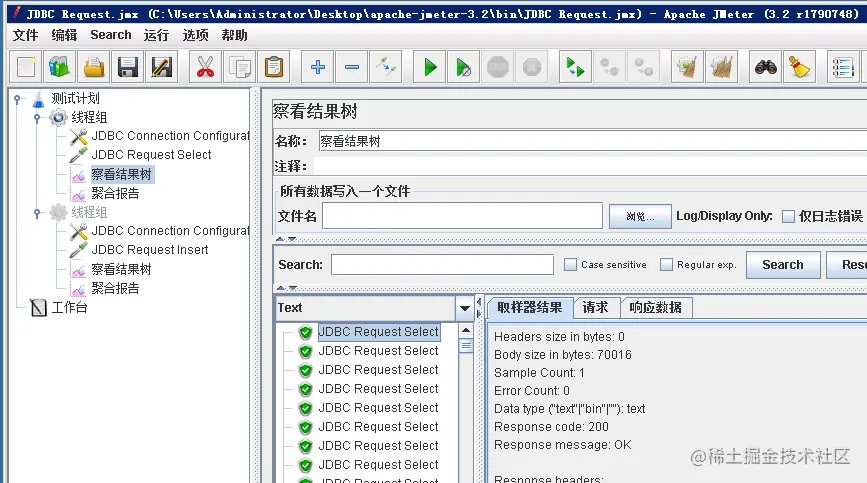Image resolution: width=867 pixels, height=483 pixels.
Task: Reset search with the yellow broom icon
Action: 800,67
